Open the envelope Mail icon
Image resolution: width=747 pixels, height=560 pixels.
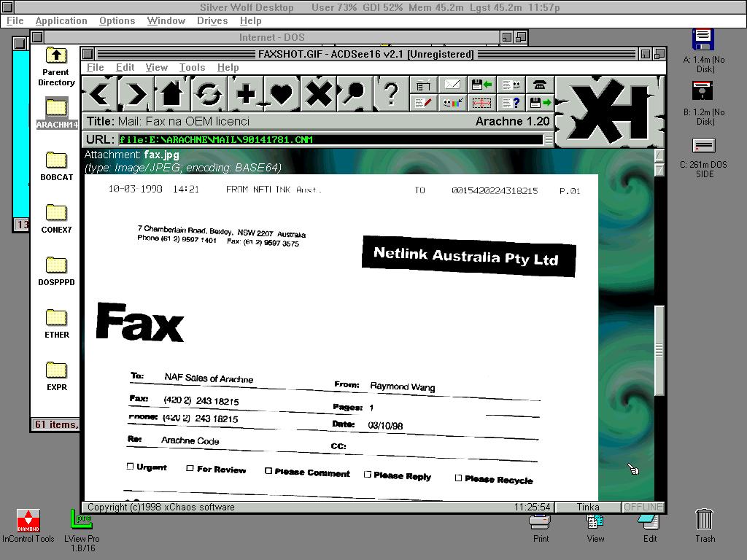point(452,85)
